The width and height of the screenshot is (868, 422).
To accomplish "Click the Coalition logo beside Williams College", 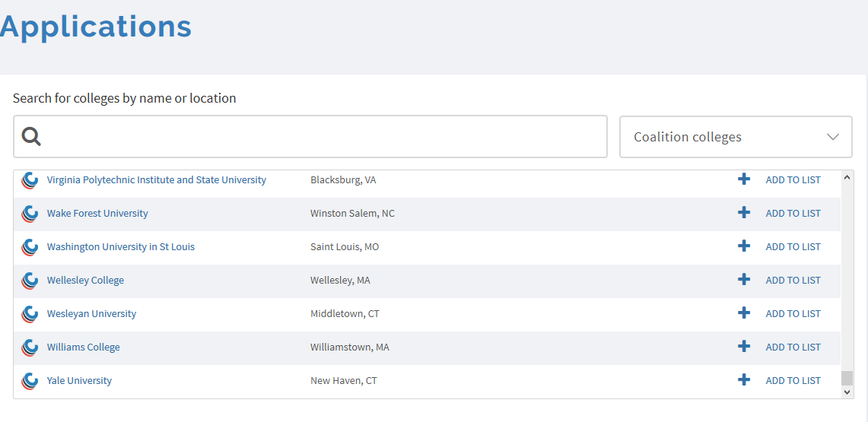I will 30,347.
